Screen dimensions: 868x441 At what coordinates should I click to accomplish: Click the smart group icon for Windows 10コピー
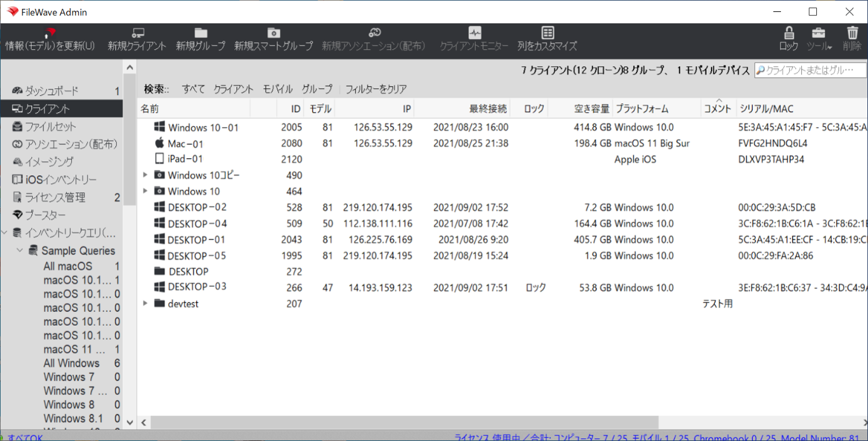pyautogui.click(x=159, y=175)
